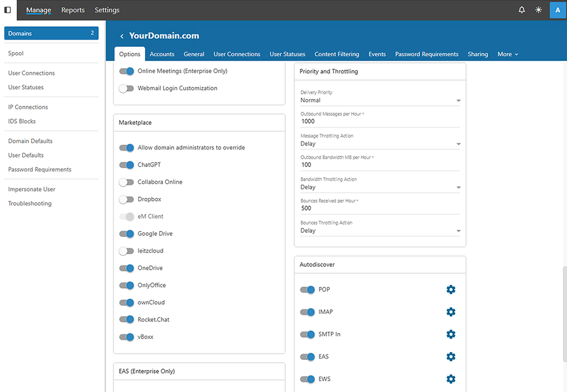This screenshot has width=567, height=392.
Task: Go to IDS Blocks page
Action: pos(22,121)
